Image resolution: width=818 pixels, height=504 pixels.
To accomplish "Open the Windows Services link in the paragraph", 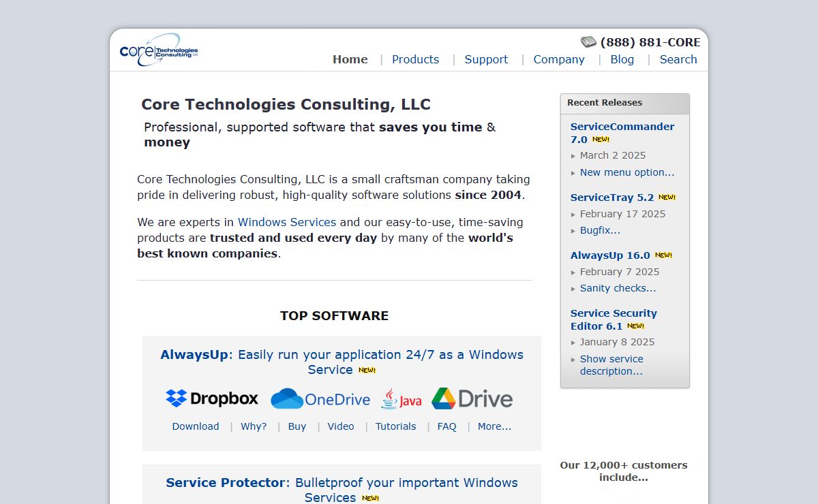I will (287, 222).
